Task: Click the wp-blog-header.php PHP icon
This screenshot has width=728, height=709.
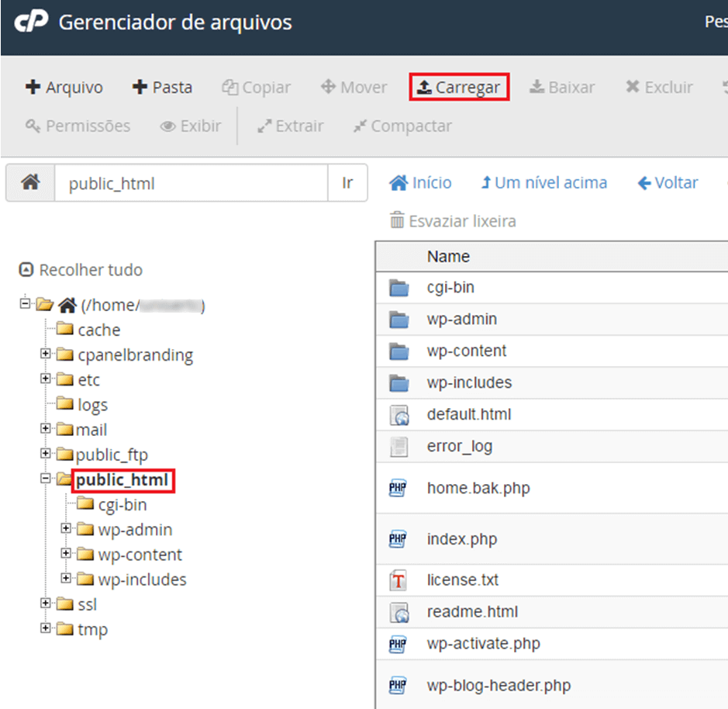Action: [398, 685]
